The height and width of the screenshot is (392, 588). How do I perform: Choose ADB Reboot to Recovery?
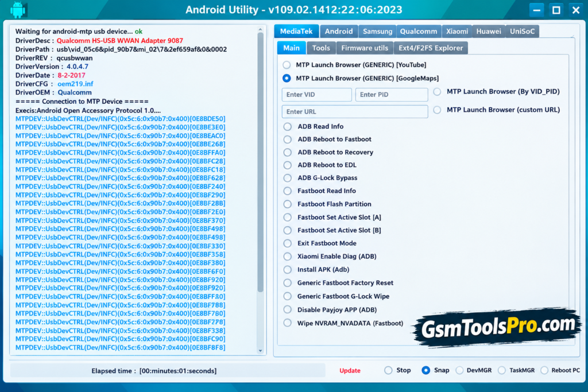click(x=288, y=153)
